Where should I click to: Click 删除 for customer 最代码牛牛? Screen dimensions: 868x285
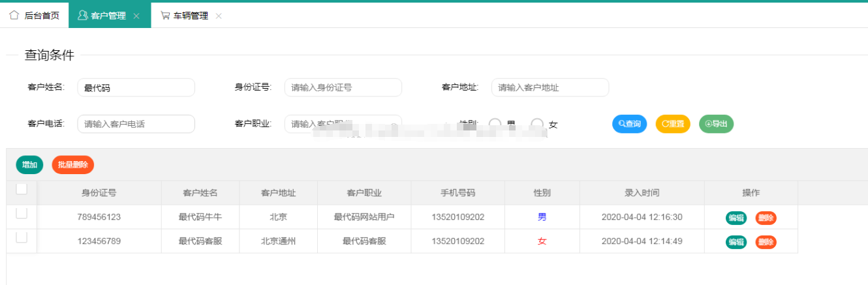point(766,218)
